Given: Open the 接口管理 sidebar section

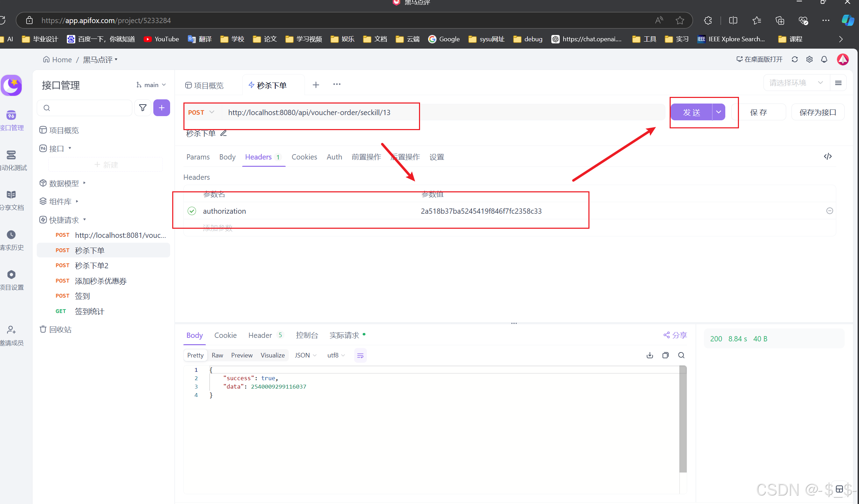Looking at the screenshot, I should coord(11,121).
